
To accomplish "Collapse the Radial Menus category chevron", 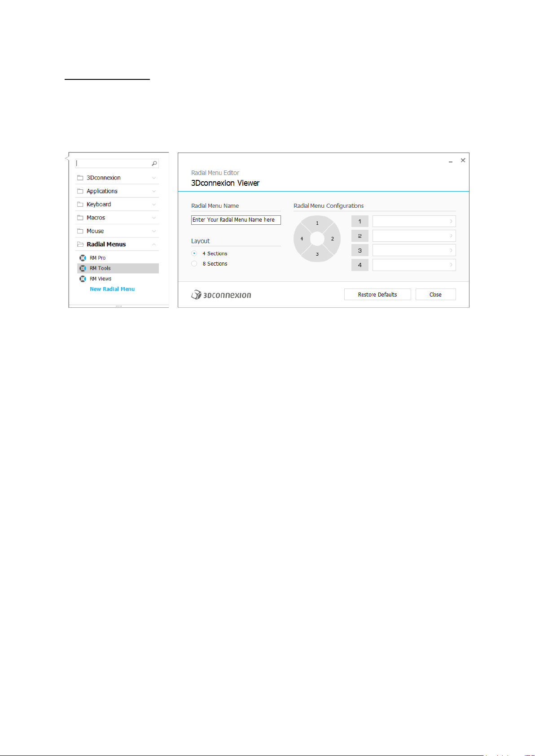I will point(154,245).
